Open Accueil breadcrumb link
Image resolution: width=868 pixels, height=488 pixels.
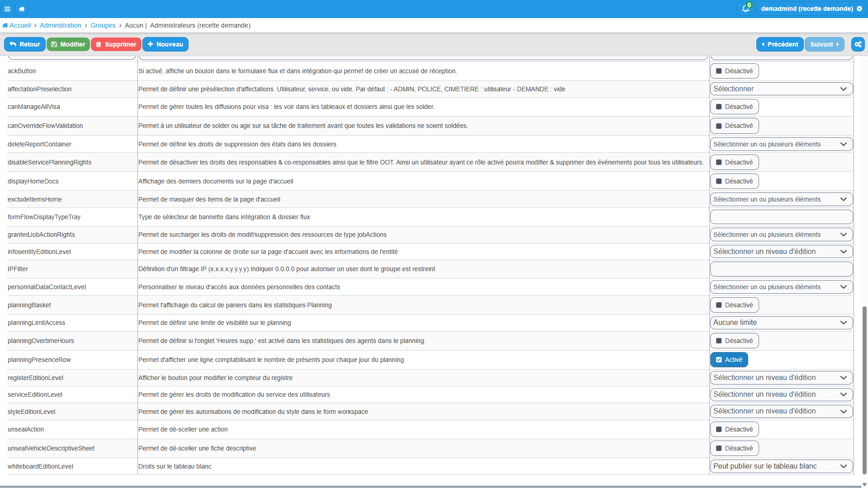[x=17, y=25]
